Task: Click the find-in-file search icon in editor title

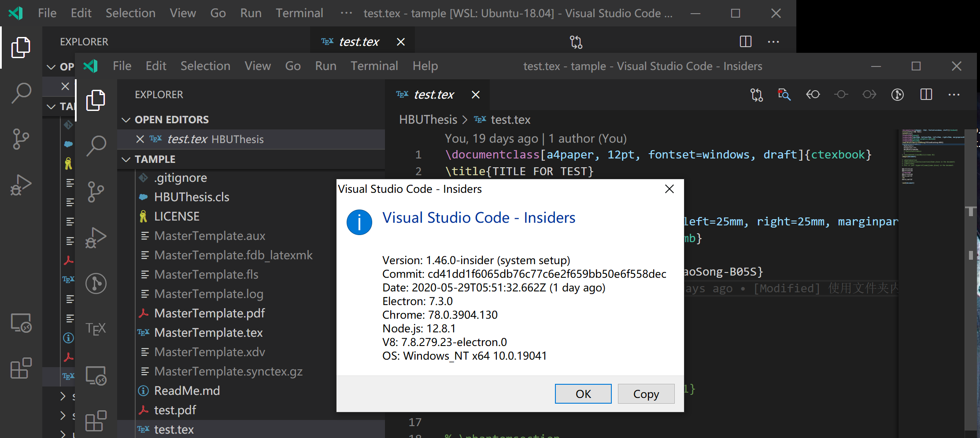Action: (x=784, y=94)
